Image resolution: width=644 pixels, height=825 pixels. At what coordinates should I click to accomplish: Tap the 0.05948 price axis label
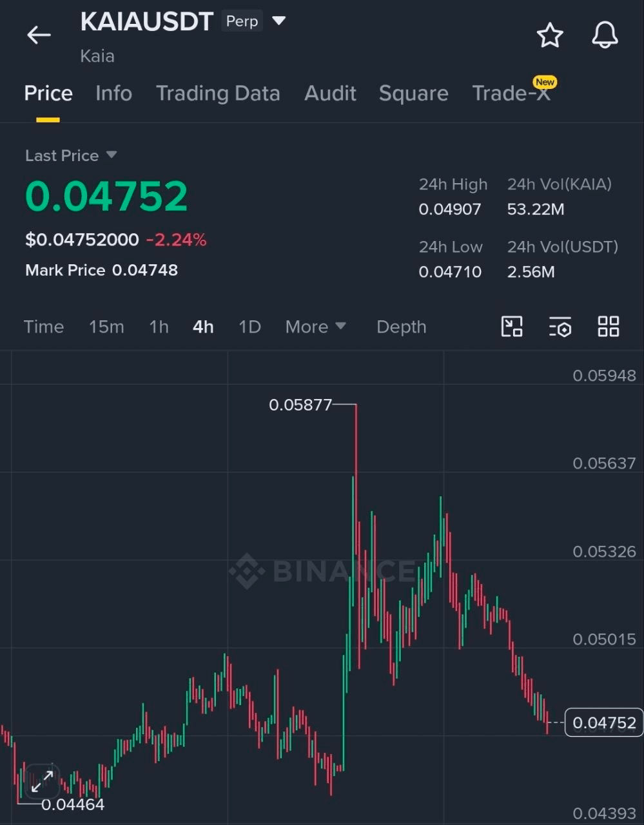point(604,375)
